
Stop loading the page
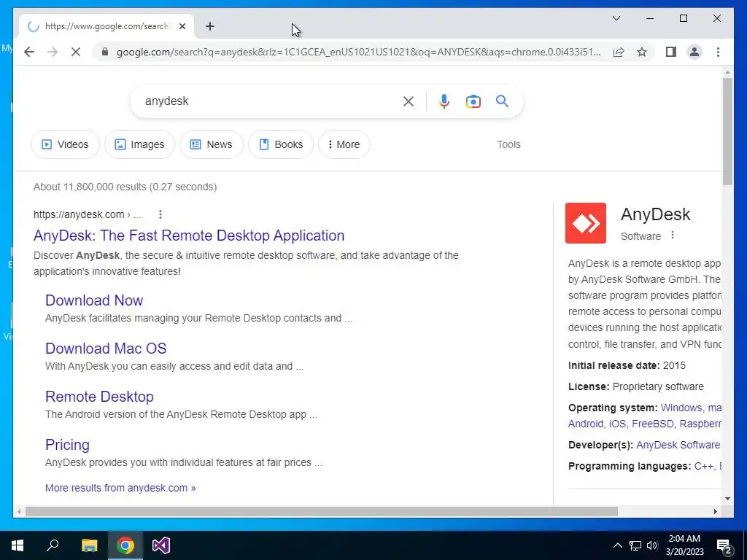coord(76,52)
